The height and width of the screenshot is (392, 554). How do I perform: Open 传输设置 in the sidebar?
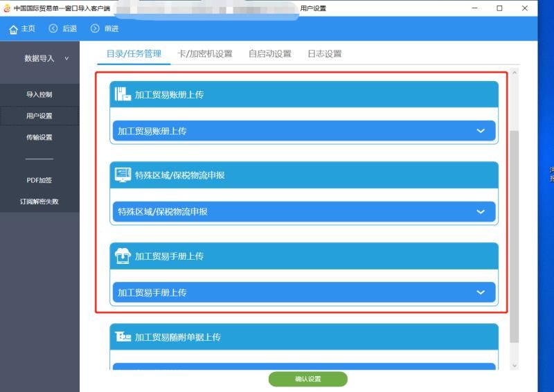39,137
